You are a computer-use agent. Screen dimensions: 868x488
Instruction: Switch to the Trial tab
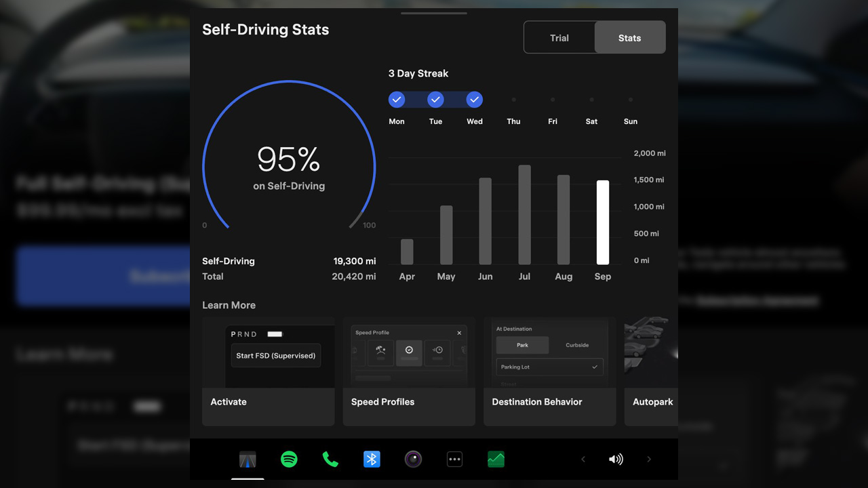pos(559,38)
